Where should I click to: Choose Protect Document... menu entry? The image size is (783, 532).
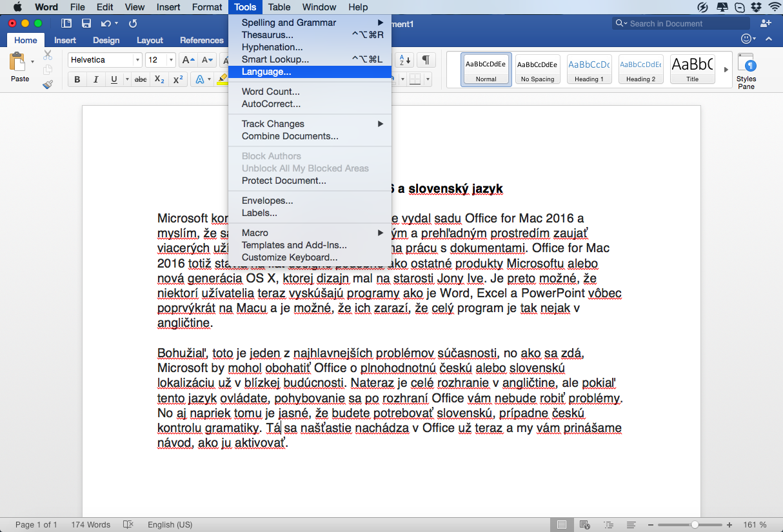click(x=310, y=181)
